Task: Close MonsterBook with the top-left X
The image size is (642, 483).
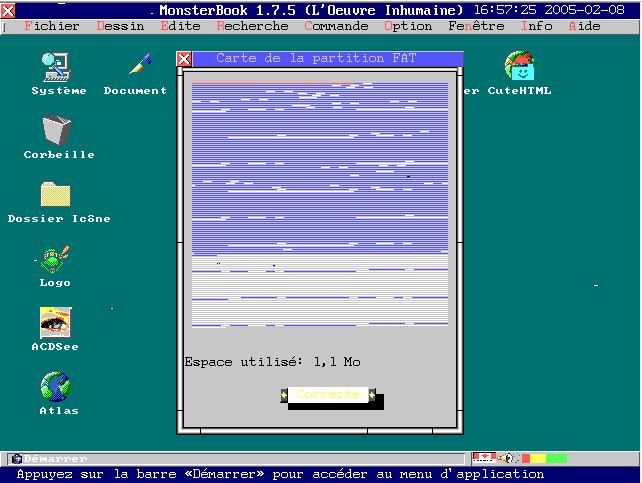Action: (8, 11)
